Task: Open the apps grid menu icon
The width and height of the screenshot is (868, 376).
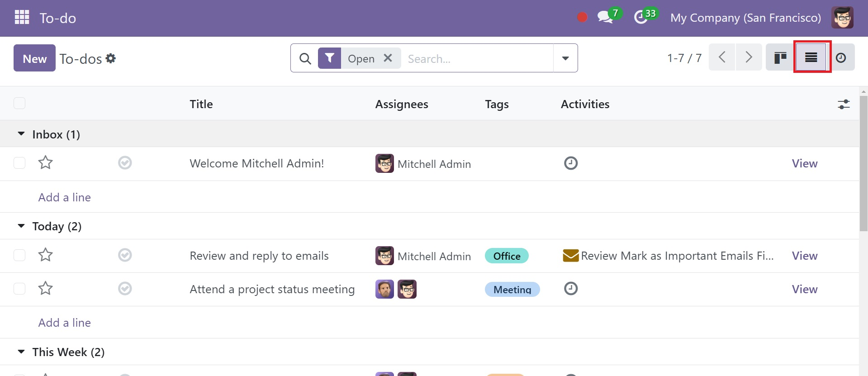Action: 22,18
